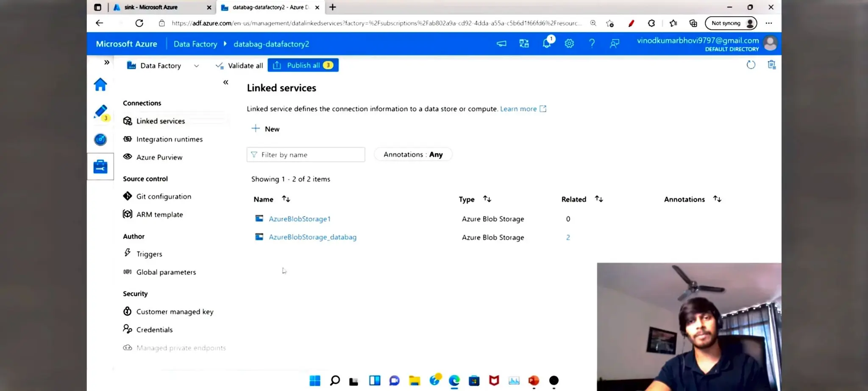The height and width of the screenshot is (391, 868).
Task: Open Credentials page
Action: tap(154, 330)
